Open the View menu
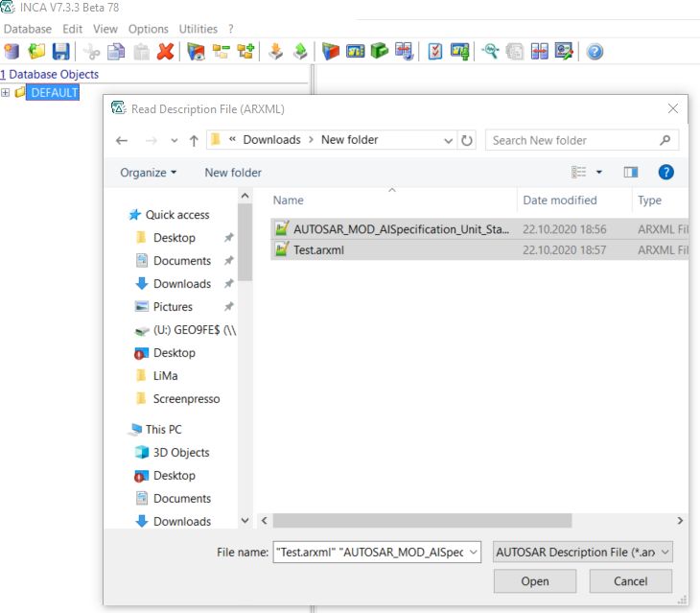 click(105, 29)
